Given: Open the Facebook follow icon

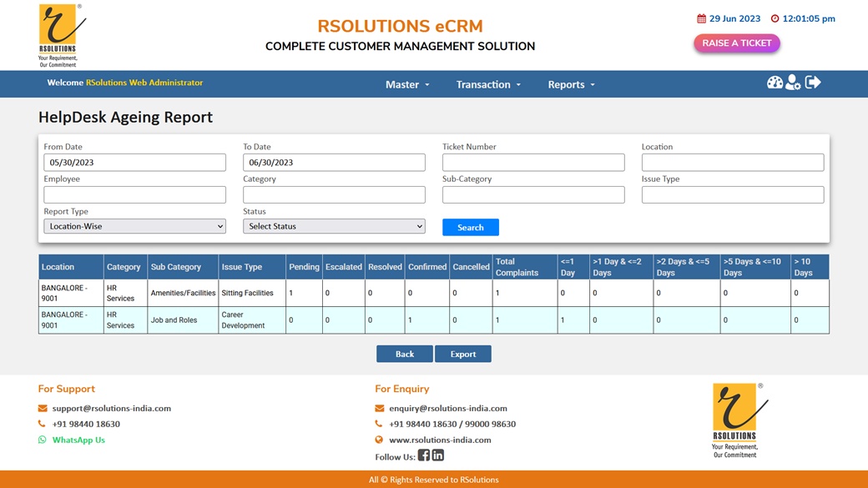Looking at the screenshot, I should coord(424,455).
